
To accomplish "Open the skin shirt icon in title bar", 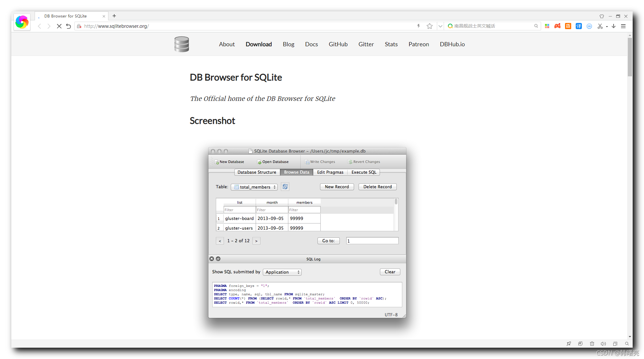I will pyautogui.click(x=602, y=16).
